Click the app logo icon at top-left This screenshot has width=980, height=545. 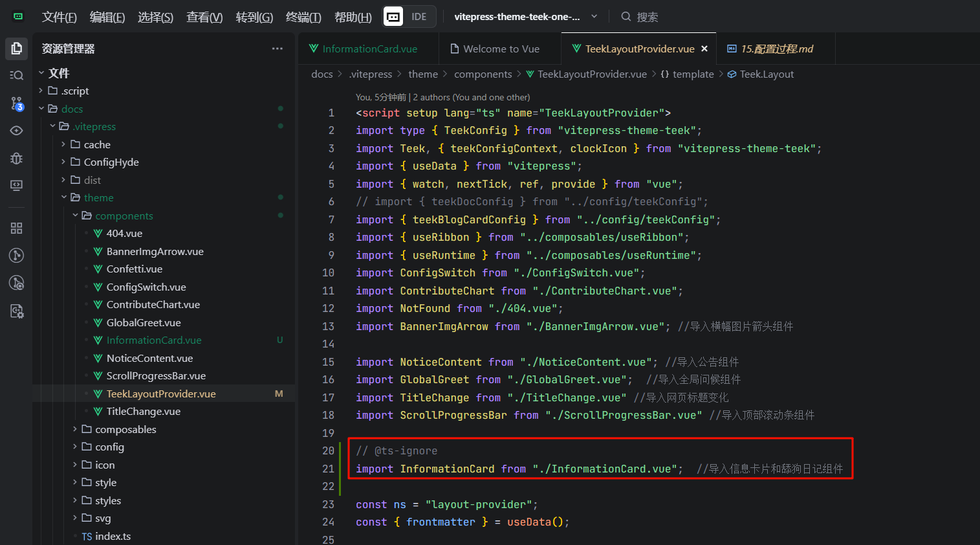[18, 16]
